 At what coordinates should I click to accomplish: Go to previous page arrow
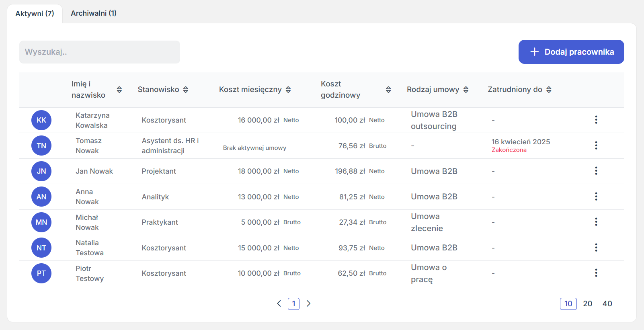pyautogui.click(x=279, y=303)
